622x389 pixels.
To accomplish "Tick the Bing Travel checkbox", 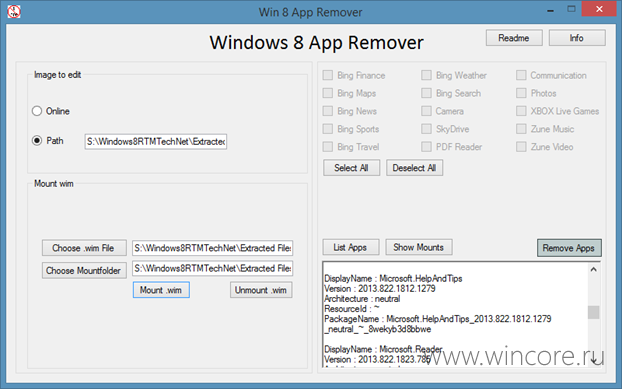I will (x=328, y=147).
